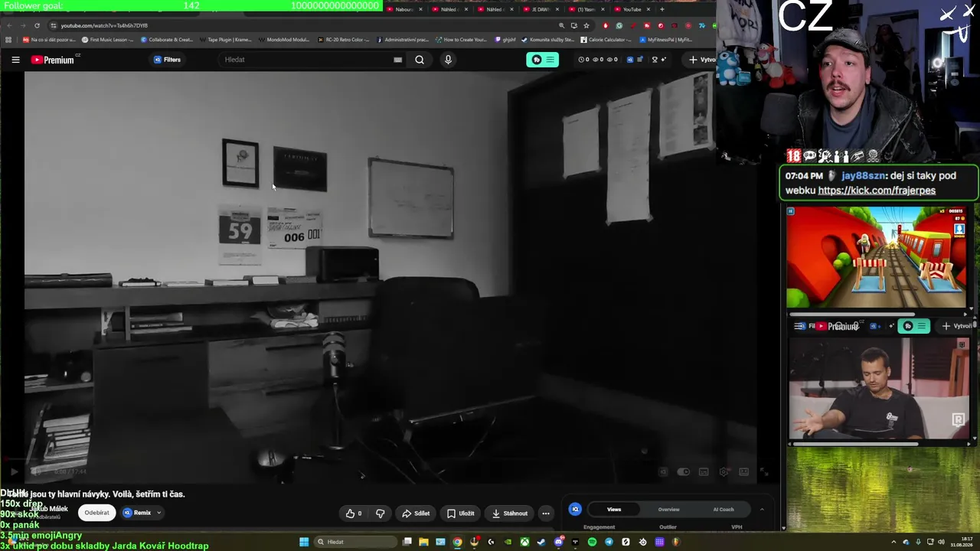The width and height of the screenshot is (980, 551).
Task: Open the MyFitnessPal bookmark
Action: tap(665, 40)
